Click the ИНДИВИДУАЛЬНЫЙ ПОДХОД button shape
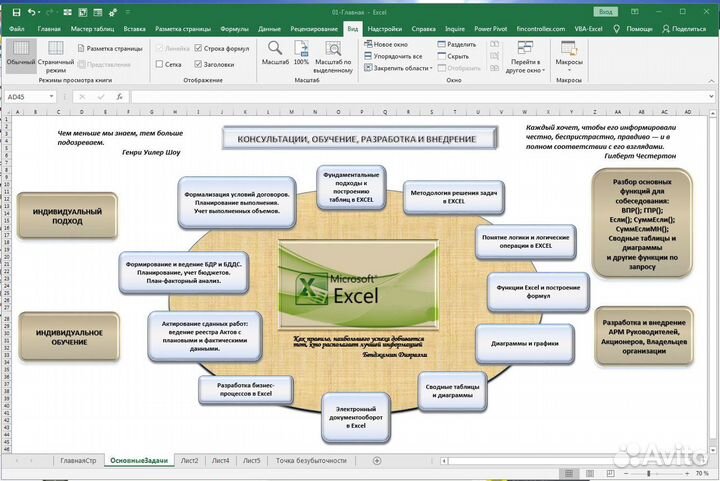Screen dimensions: 720x481 pyautogui.click(x=67, y=216)
